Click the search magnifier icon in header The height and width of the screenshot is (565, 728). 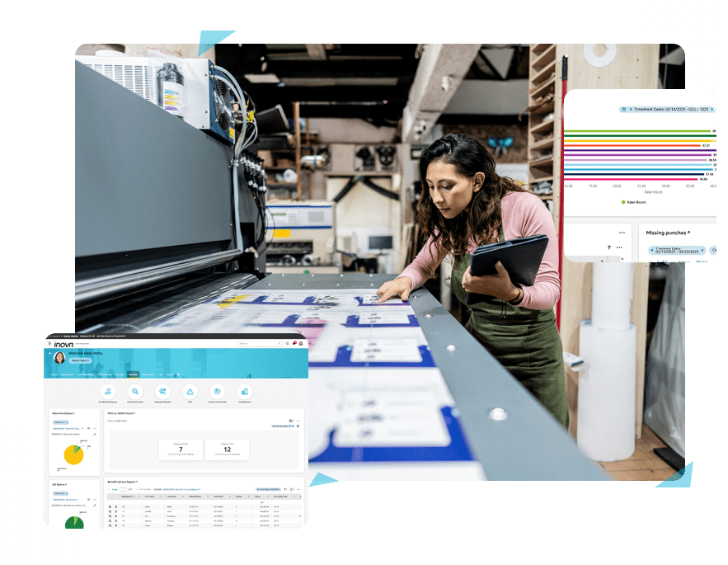pos(279,343)
